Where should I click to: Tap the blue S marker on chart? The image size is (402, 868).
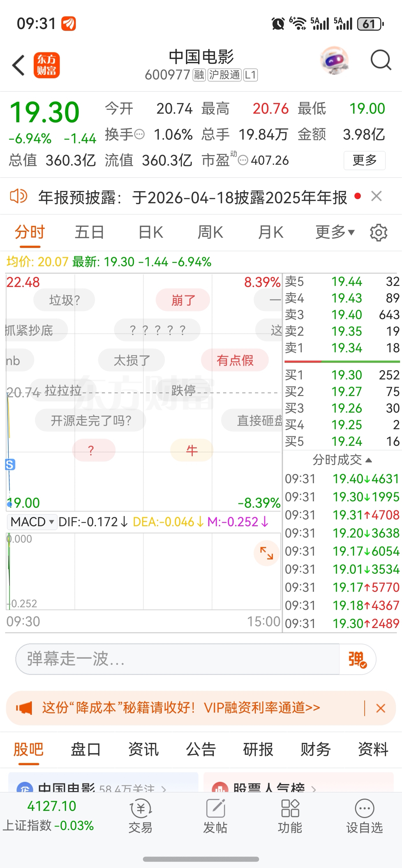coord(10,464)
